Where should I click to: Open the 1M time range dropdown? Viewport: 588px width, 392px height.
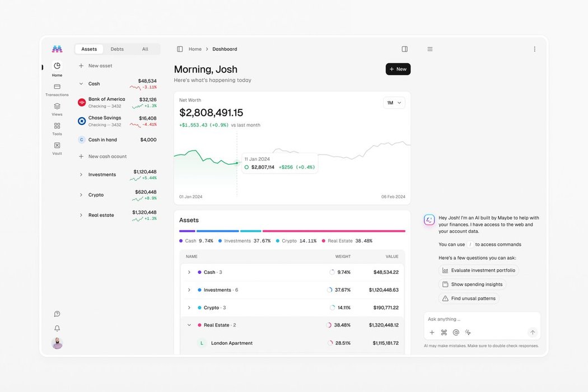(x=394, y=103)
